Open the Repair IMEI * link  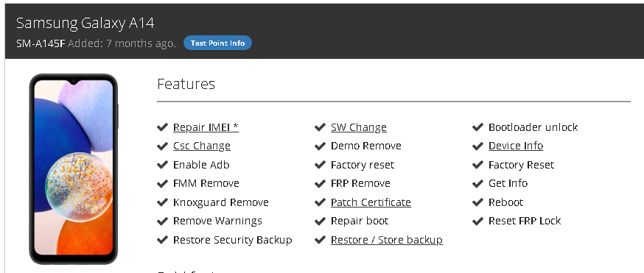click(206, 127)
